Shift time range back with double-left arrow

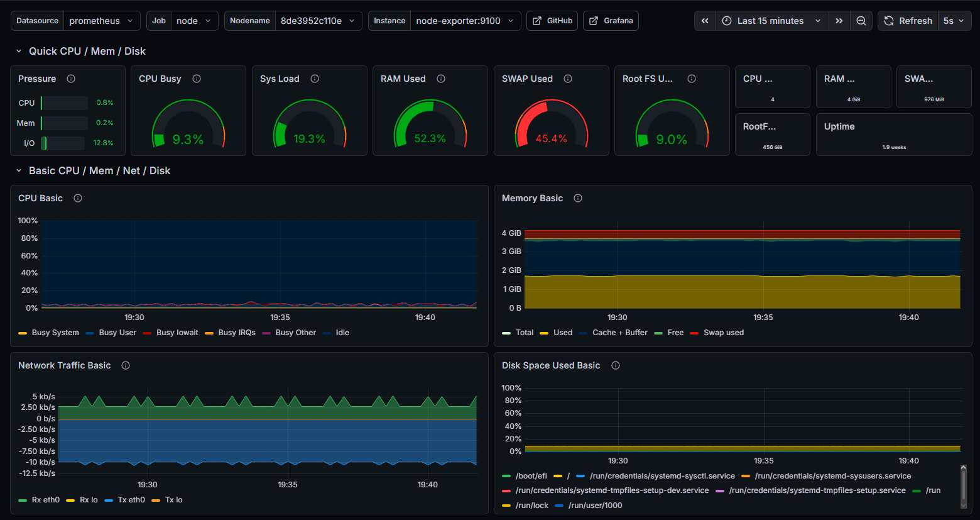(x=704, y=20)
